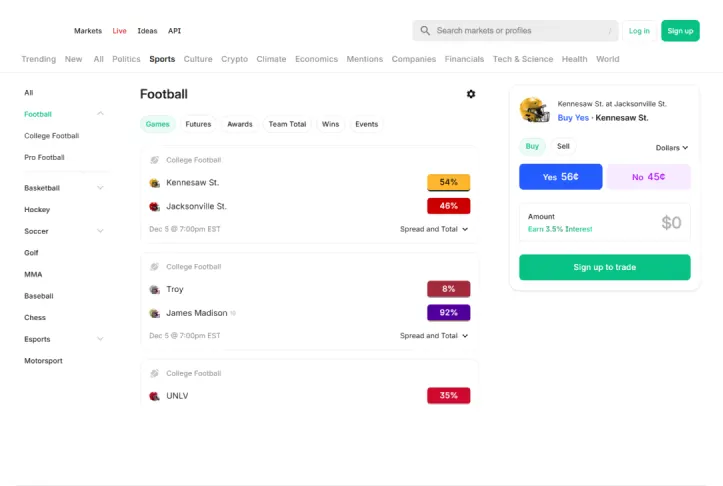Click the Jacksonville St. helmet icon
The height and width of the screenshot is (486, 723).
[154, 207]
